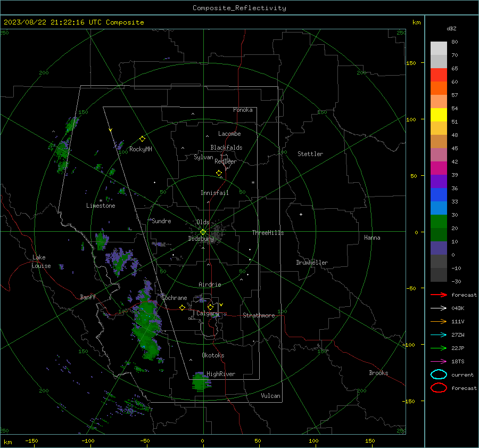
Task: Click the 51 dBZ yellow color swatch
Action: click(x=439, y=115)
